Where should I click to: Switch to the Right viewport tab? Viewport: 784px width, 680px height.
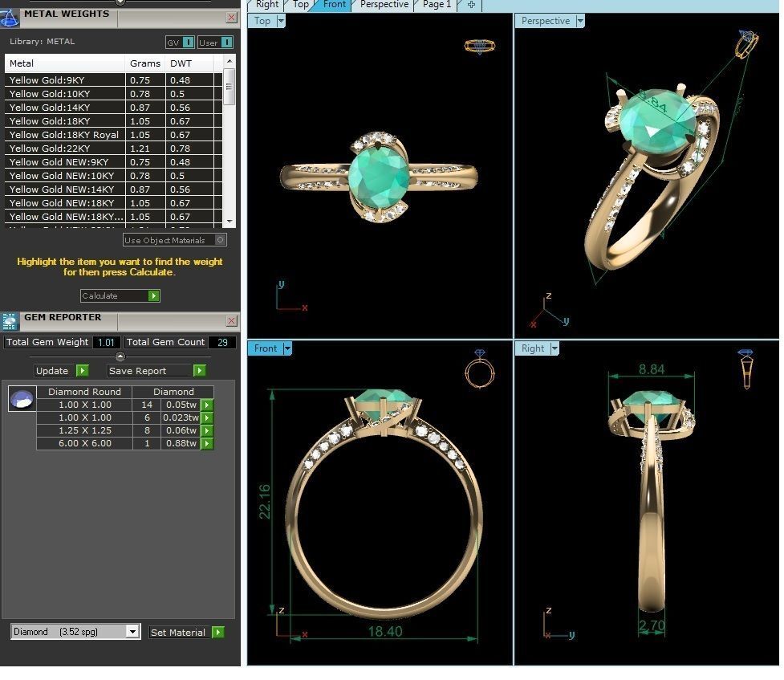click(x=266, y=5)
